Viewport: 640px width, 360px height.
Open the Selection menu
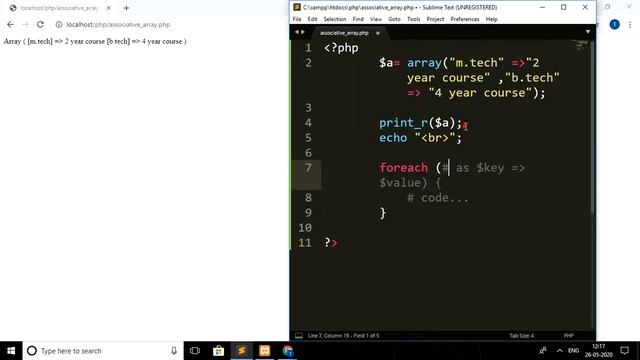pos(335,19)
